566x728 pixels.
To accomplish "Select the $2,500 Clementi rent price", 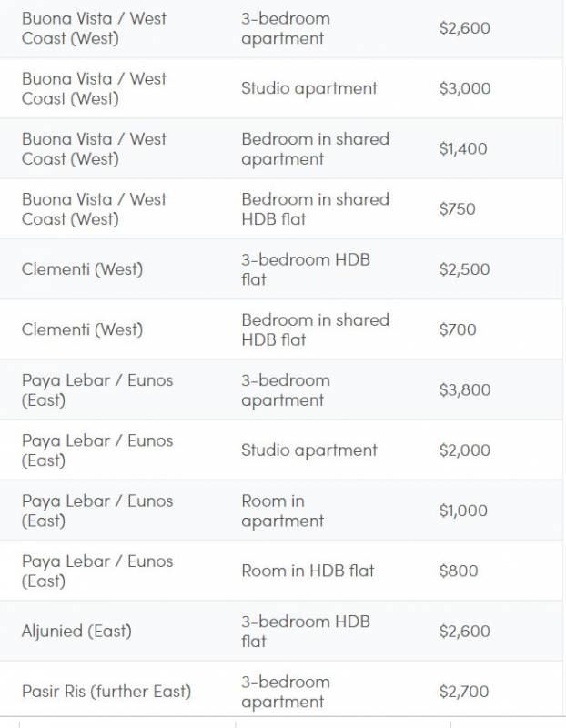I will (464, 269).
